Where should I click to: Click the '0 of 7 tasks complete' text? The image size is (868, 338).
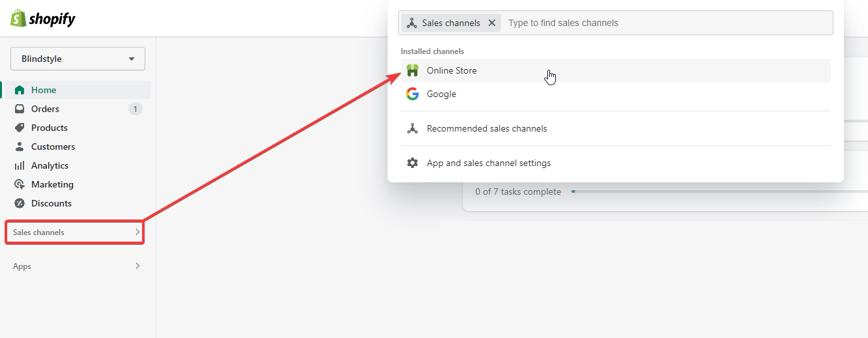tap(518, 191)
